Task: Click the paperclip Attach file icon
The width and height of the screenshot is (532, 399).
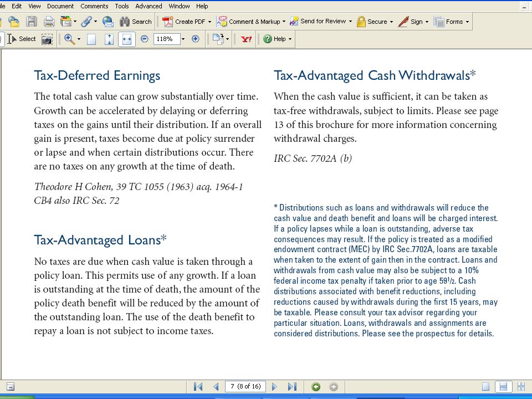Action: (86, 22)
